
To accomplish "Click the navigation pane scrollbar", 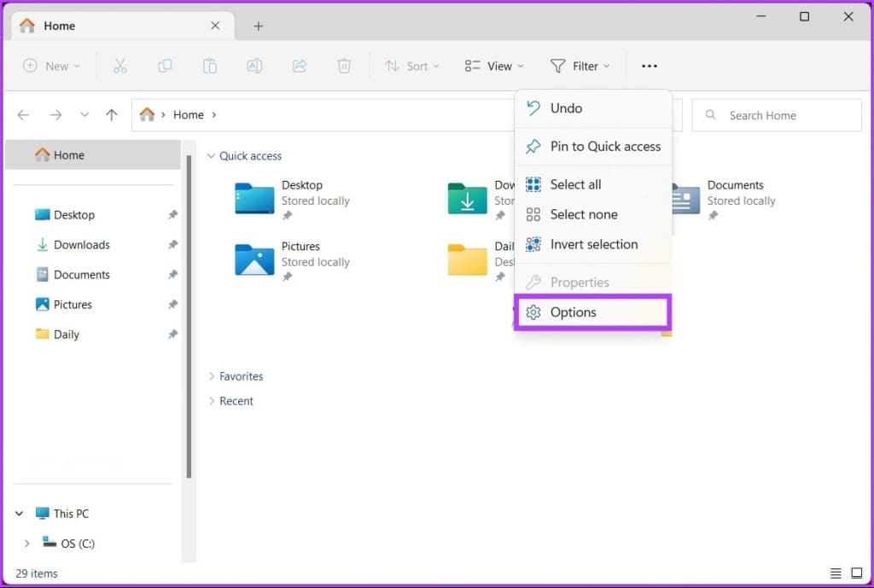I will click(189, 317).
